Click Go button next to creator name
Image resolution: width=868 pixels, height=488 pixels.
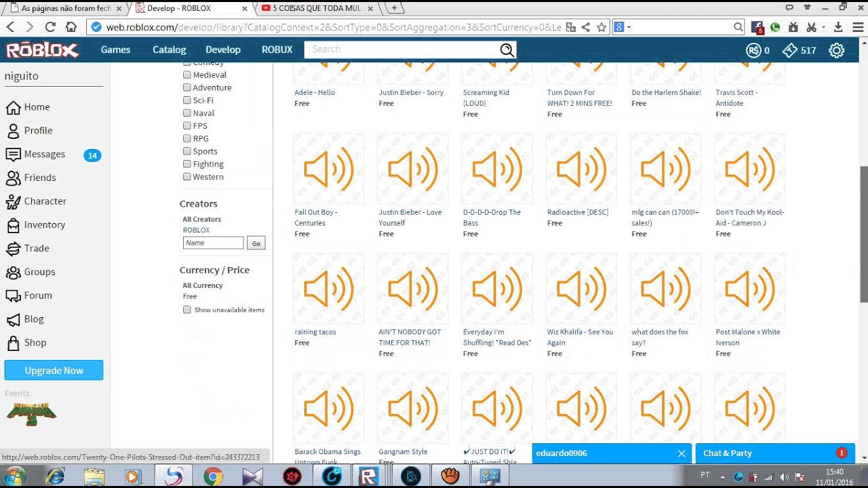pos(256,243)
